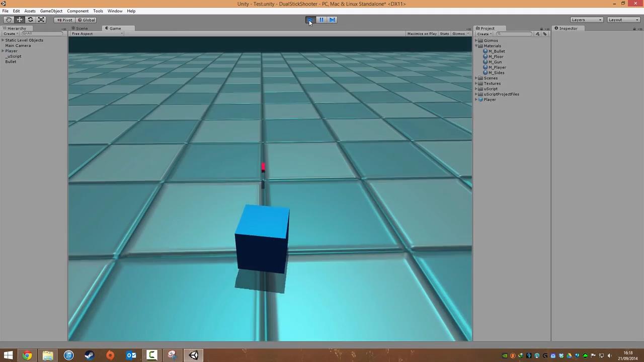This screenshot has width=644, height=362.
Task: Open Chrome from the taskbar
Action: [27, 355]
